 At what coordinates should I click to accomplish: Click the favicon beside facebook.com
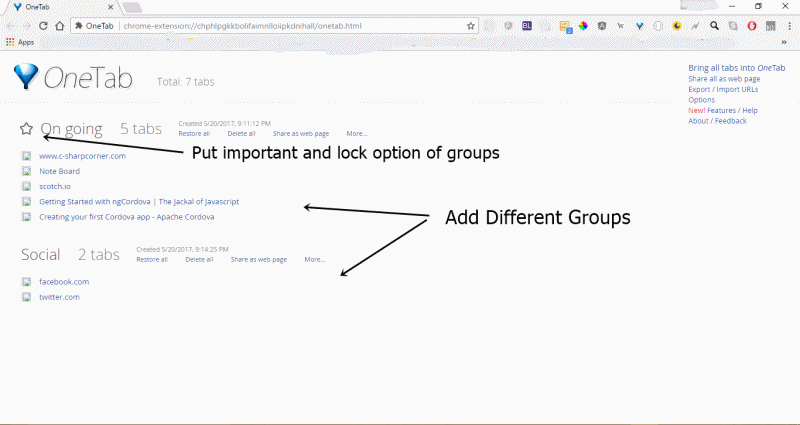click(26, 282)
